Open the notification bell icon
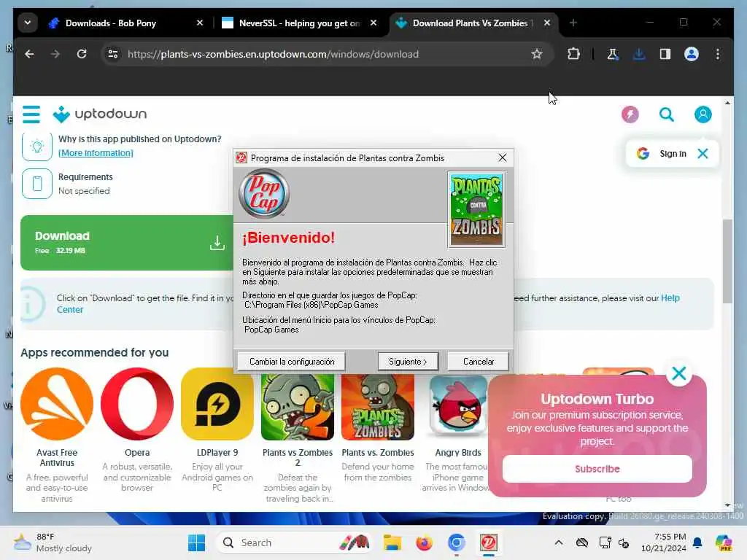 pyautogui.click(x=697, y=542)
